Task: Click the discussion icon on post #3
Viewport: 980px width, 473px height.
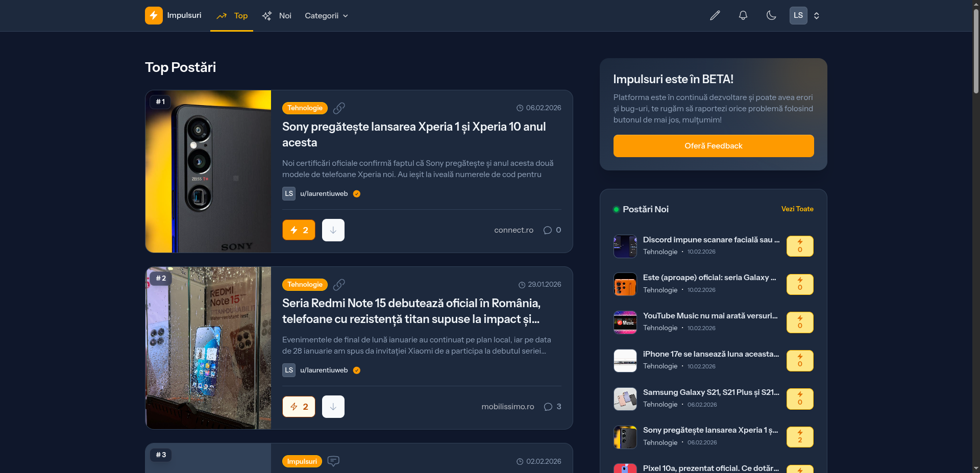Action: coord(333,461)
